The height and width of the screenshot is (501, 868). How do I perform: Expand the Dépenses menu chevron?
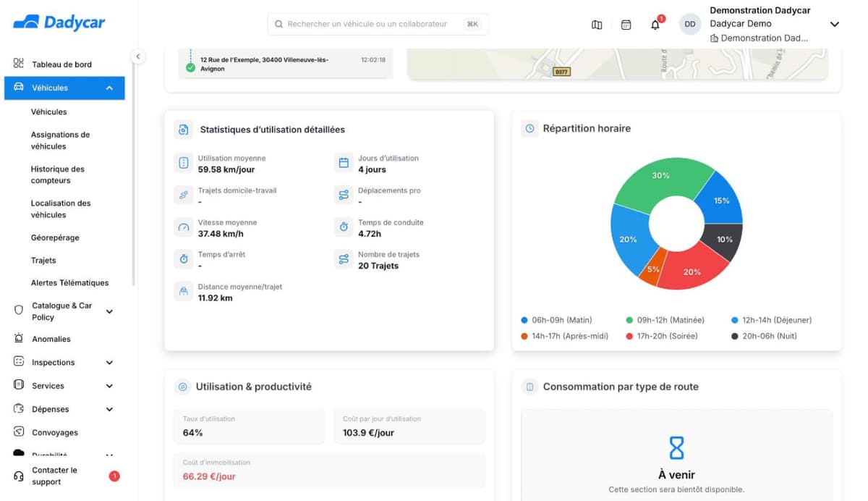pos(109,409)
